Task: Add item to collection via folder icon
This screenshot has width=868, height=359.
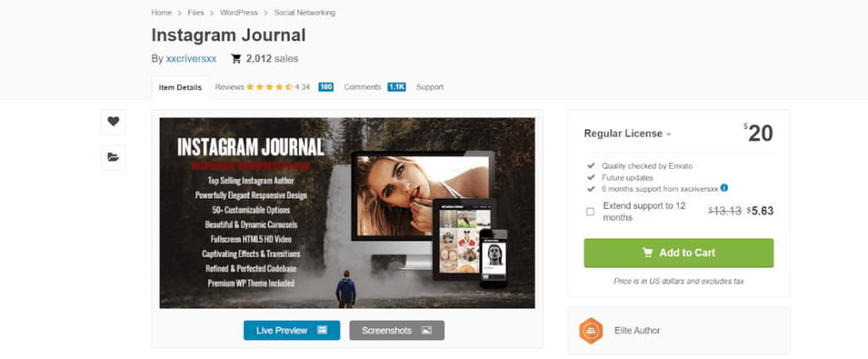Action: (113, 158)
